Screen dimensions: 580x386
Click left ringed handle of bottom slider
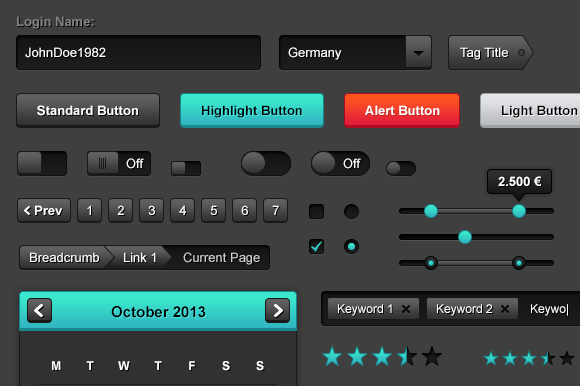(431, 263)
